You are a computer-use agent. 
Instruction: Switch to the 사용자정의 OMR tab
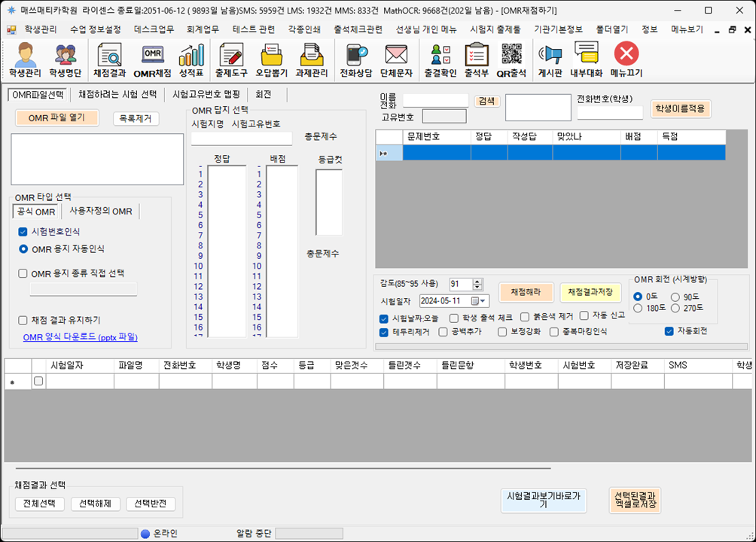[100, 212]
